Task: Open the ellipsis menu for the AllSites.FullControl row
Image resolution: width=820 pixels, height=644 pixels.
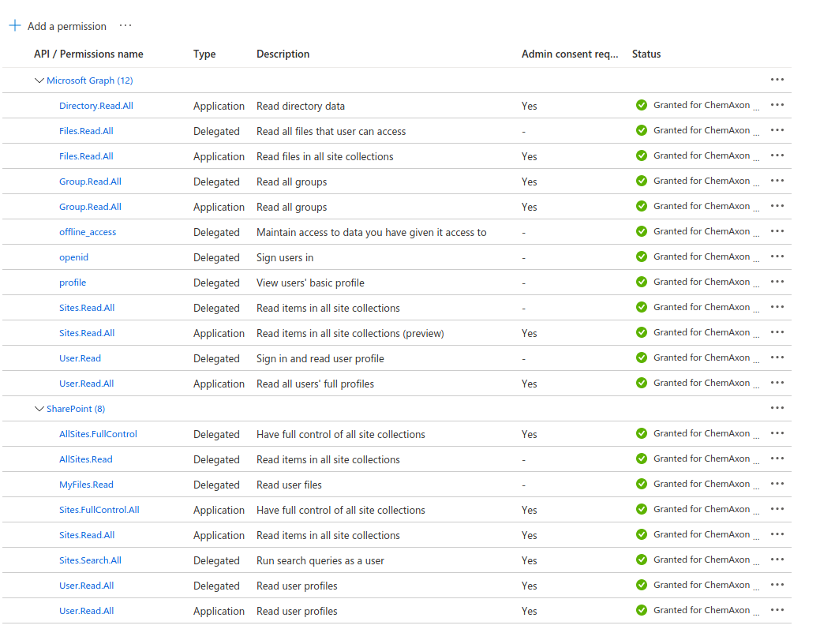Action: tap(777, 433)
